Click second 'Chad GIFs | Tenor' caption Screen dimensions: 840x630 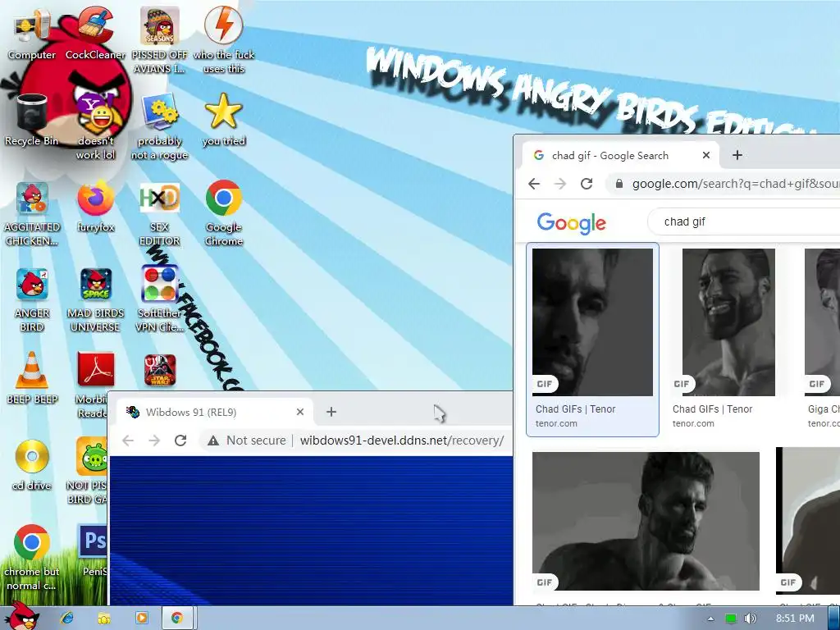pos(713,409)
